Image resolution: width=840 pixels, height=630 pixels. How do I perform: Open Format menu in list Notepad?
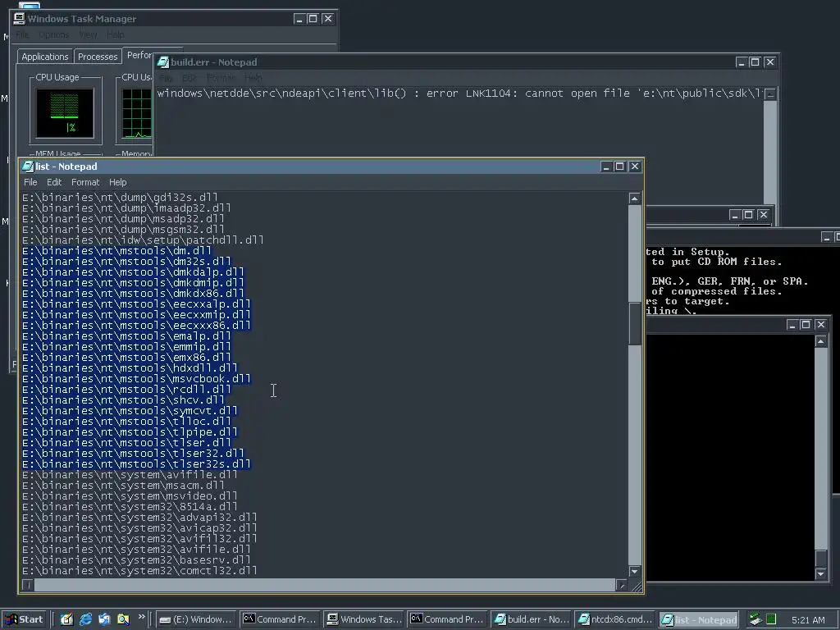pos(85,182)
